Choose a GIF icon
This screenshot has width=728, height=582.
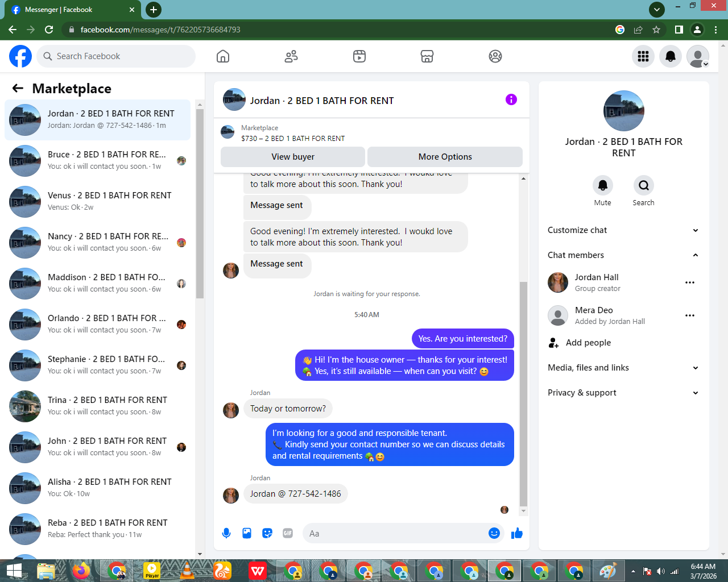(x=288, y=533)
